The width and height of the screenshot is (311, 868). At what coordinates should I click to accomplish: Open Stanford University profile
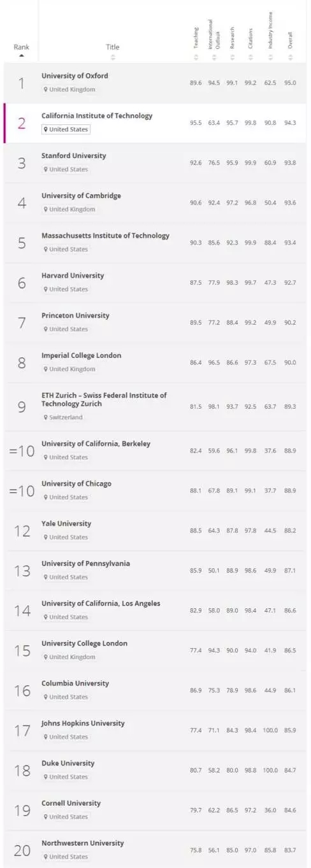pyautogui.click(x=73, y=156)
